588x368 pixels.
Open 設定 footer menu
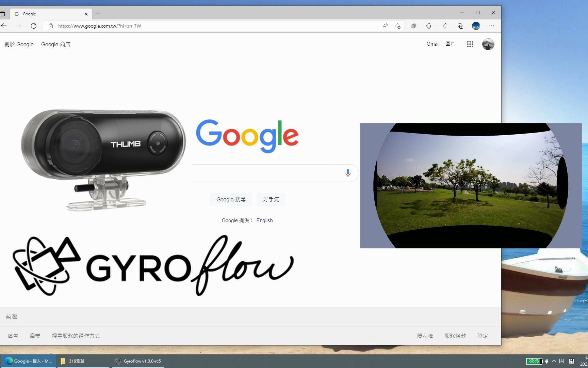click(x=483, y=336)
